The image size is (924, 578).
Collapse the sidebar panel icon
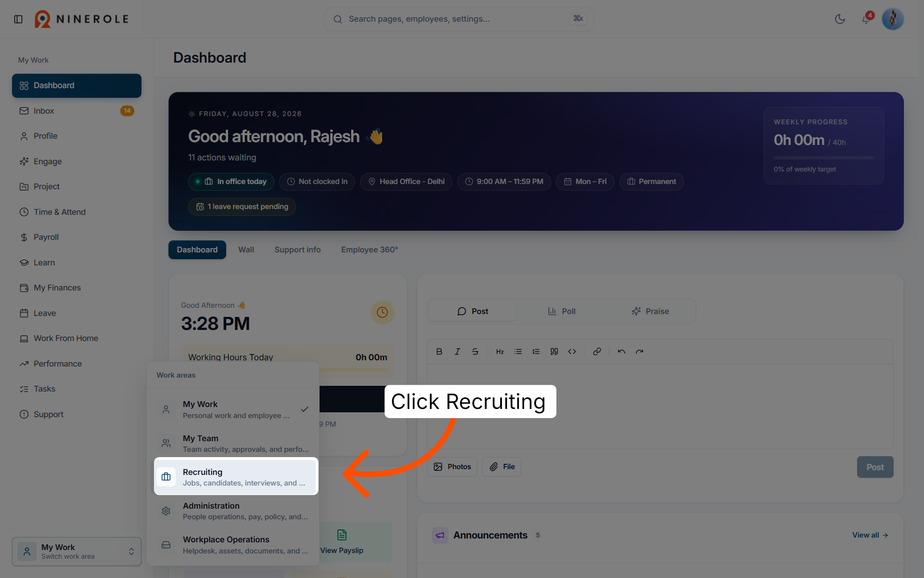coord(18,19)
